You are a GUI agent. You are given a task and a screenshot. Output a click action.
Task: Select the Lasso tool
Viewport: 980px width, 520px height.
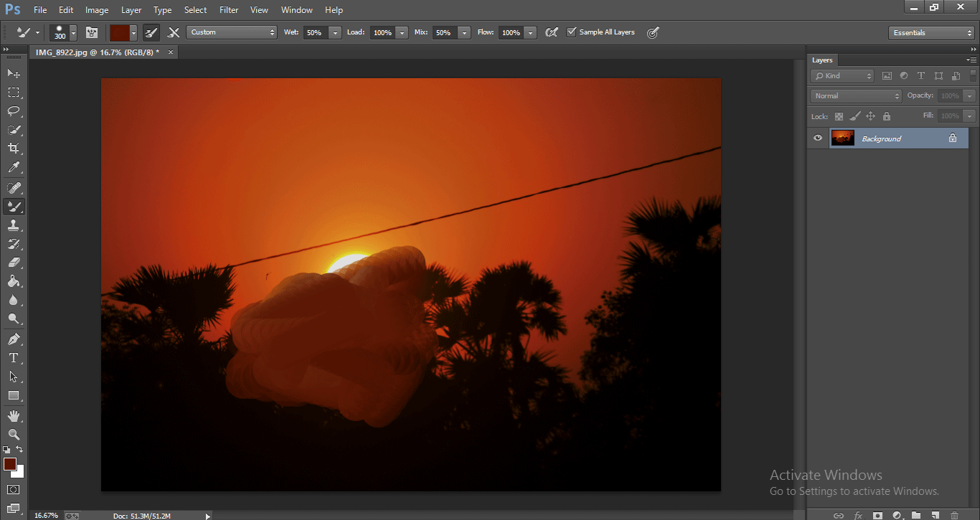coord(14,110)
